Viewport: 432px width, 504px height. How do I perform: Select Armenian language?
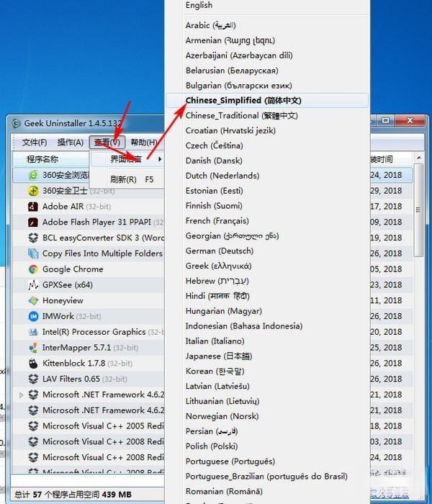coord(267,40)
